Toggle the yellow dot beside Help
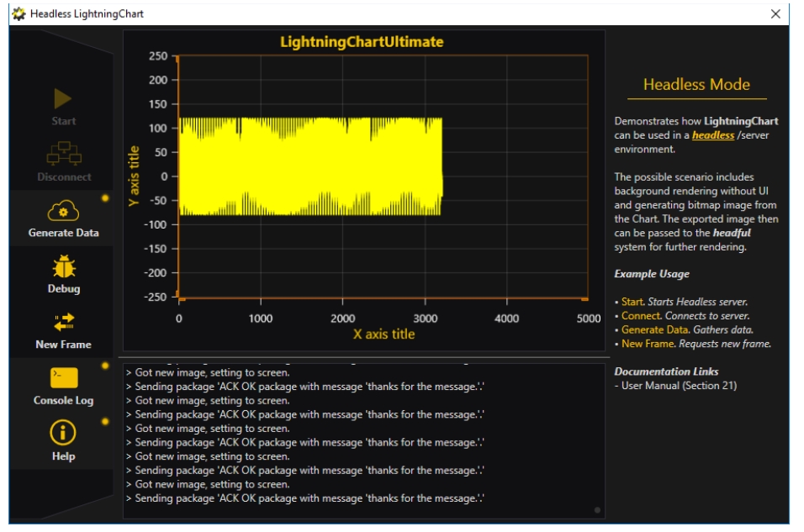The image size is (804, 532). tap(105, 421)
